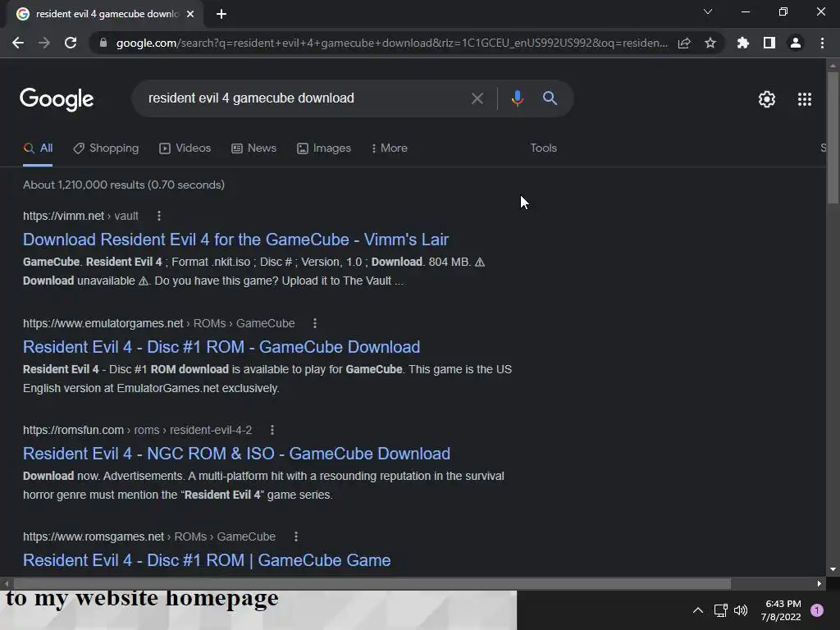Click the address bar URL
Screen dimensions: 840x630
(392, 43)
